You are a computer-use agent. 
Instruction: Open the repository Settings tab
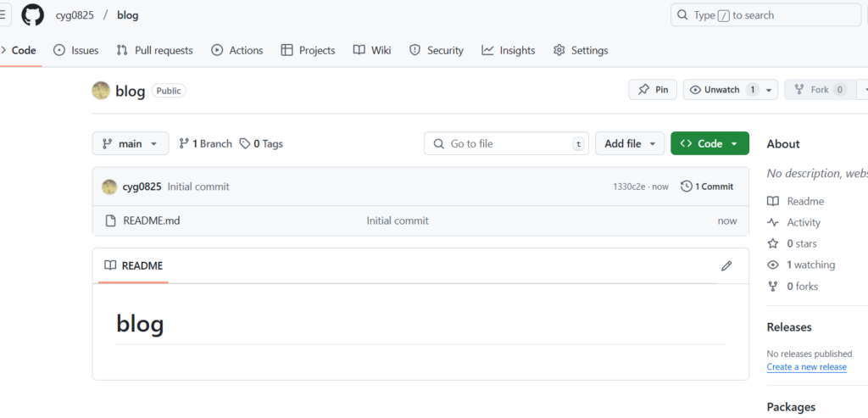581,50
